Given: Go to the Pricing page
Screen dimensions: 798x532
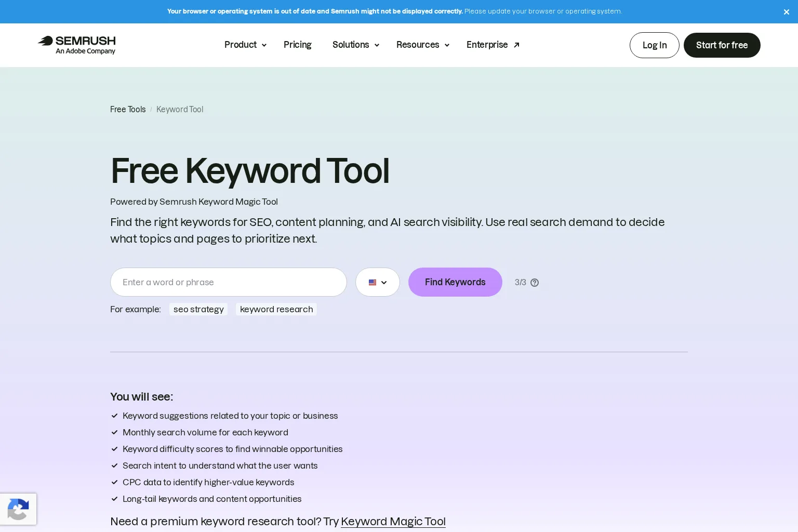Looking at the screenshot, I should [298, 45].
